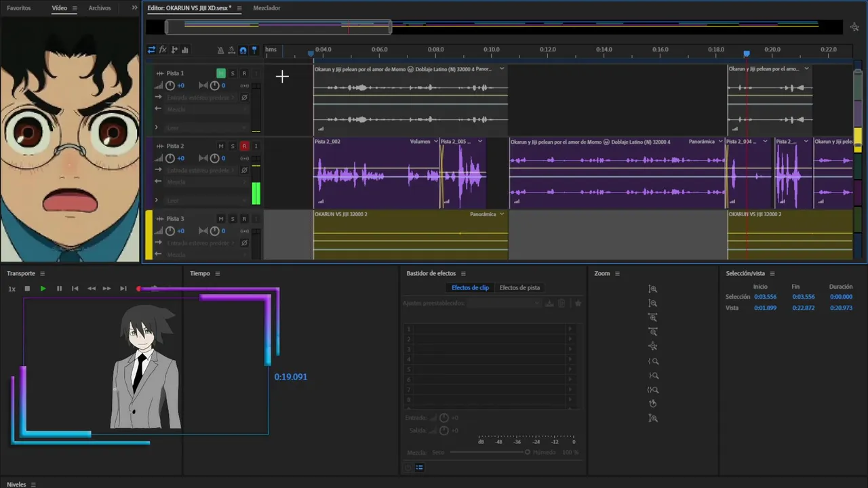
Task: Solo Pista 2 with S button
Action: pos(233,146)
